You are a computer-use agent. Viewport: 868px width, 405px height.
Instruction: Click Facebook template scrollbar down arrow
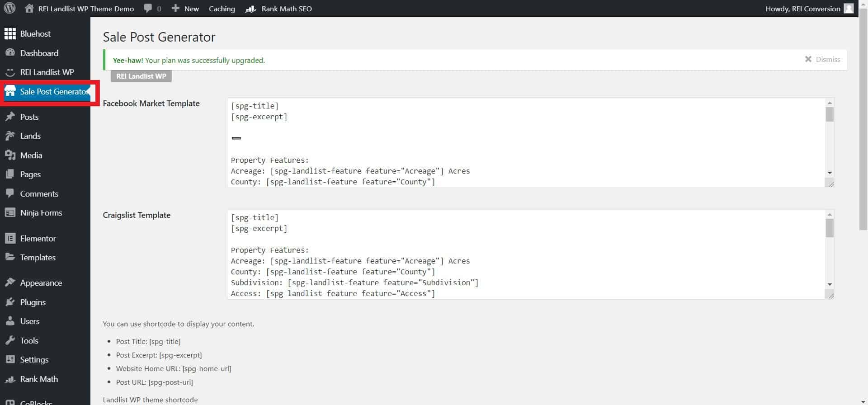[830, 173]
